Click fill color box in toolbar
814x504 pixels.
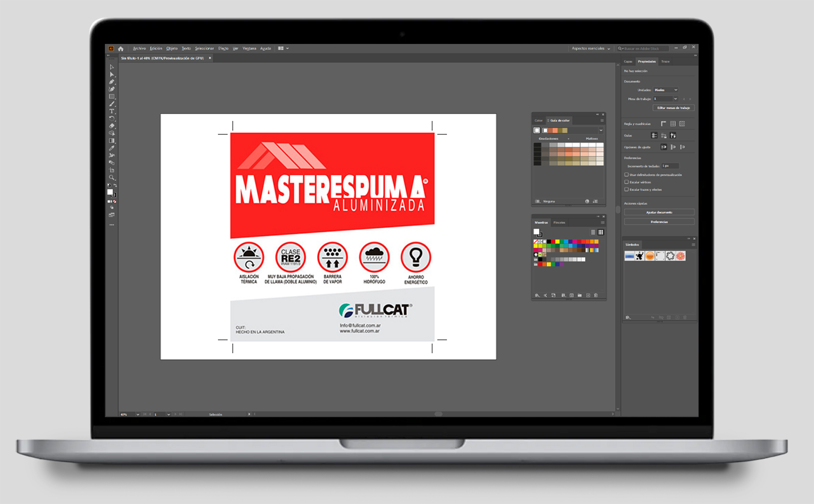110,192
